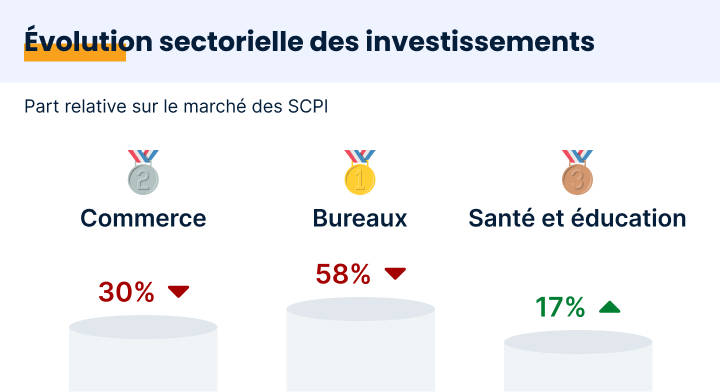720x392 pixels.
Task: Click the word investissements in the title
Action: [x=480, y=41]
